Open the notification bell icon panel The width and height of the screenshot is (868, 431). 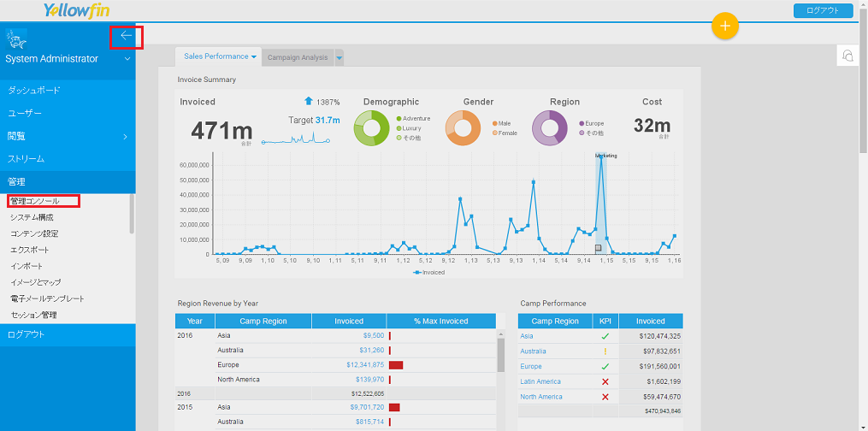click(847, 56)
